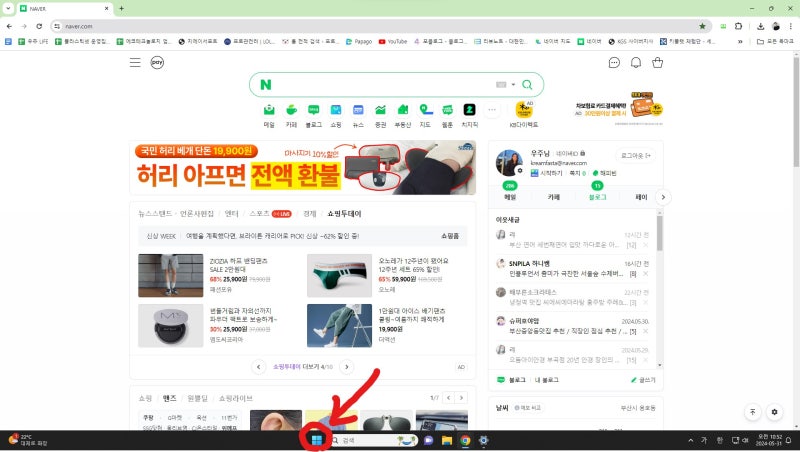Open the 카페 (Cafe) shortcut

[291, 115]
